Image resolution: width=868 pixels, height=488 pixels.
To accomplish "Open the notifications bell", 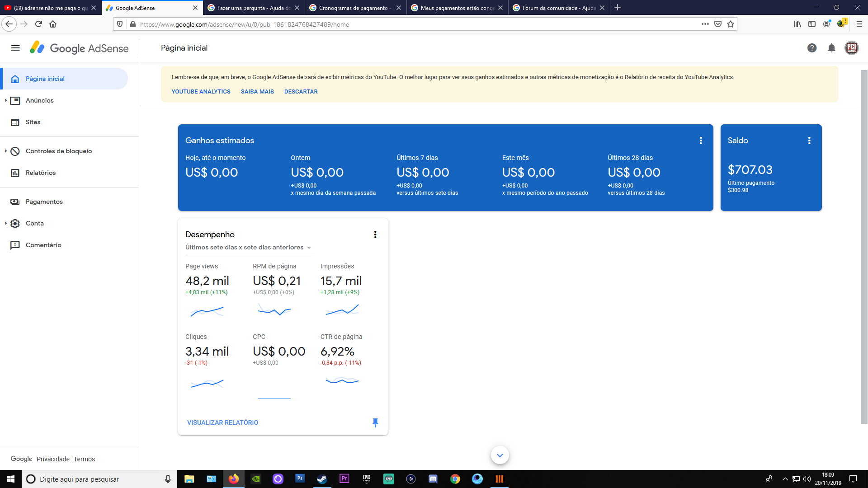I will 831,48.
